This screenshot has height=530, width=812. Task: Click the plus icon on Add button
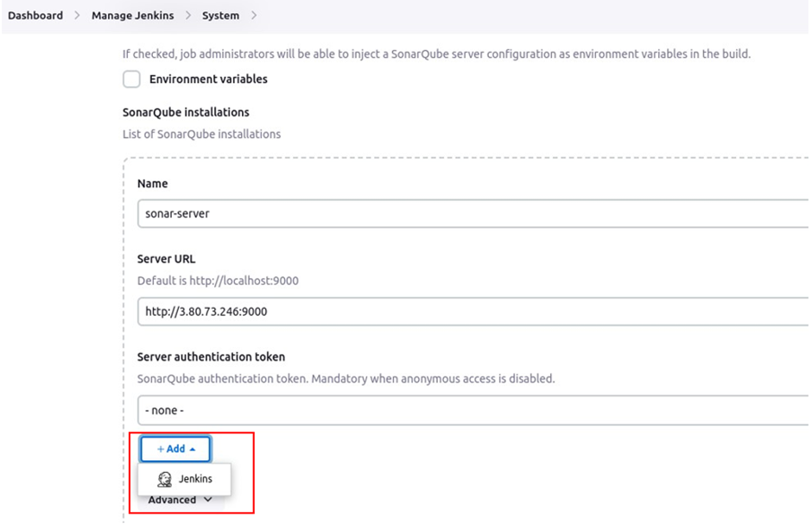pyautogui.click(x=161, y=449)
